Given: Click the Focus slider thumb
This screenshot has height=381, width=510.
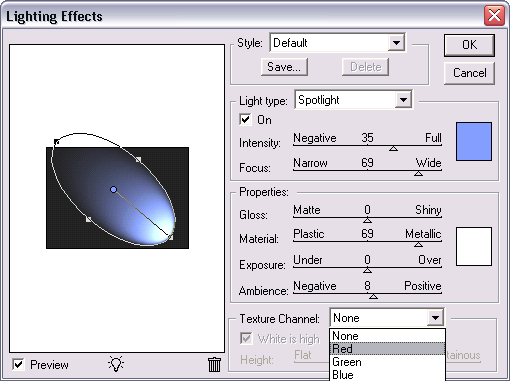Looking at the screenshot, I should (418, 173).
